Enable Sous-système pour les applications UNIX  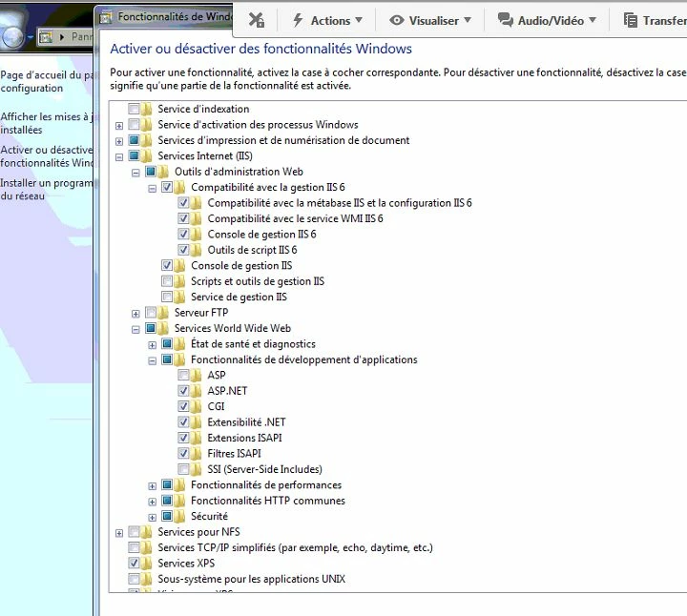pyautogui.click(x=134, y=579)
